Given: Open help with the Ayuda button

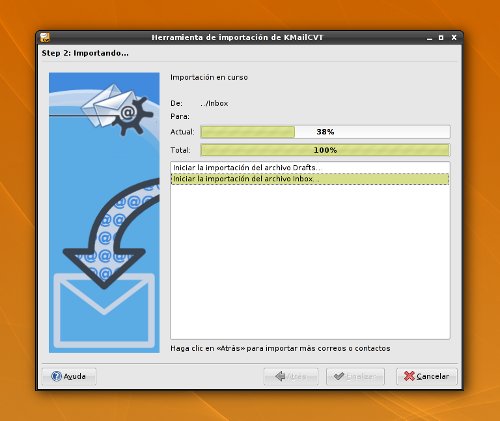Looking at the screenshot, I should 69,376.
